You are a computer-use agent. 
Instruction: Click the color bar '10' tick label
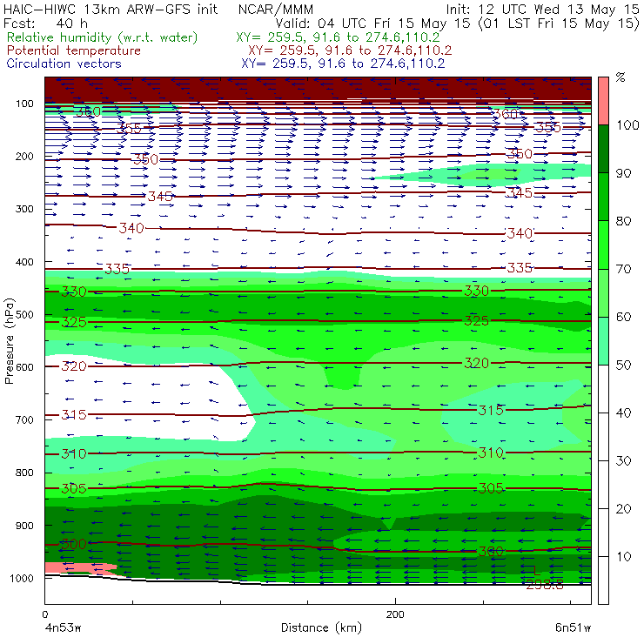pos(623,557)
